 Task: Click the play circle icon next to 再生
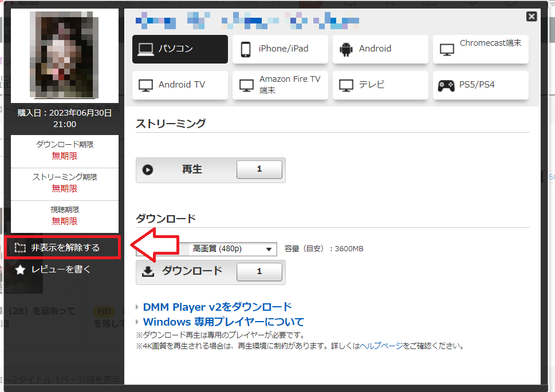tap(148, 170)
